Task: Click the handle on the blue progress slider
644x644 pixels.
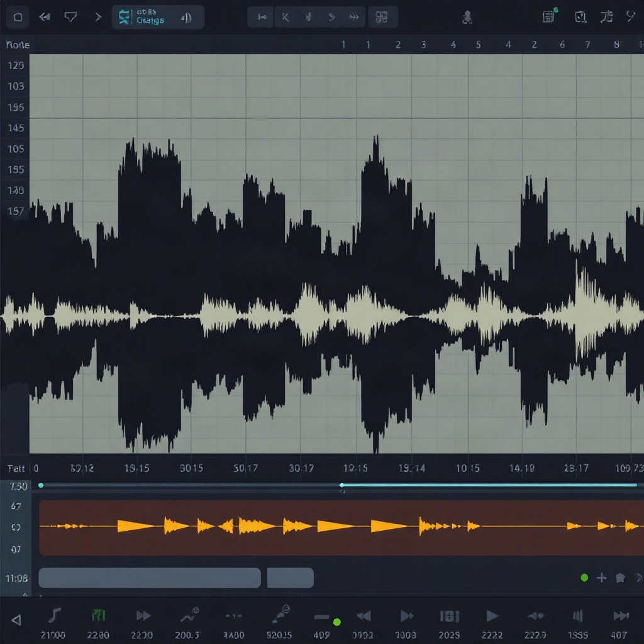Action: (x=341, y=486)
